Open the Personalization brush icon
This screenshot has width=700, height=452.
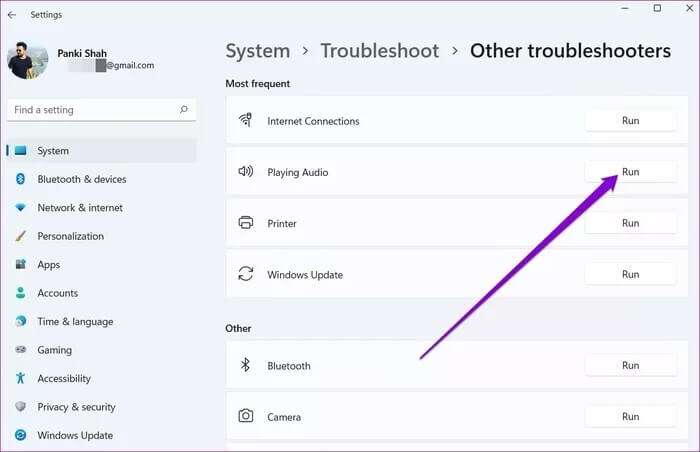[21, 236]
